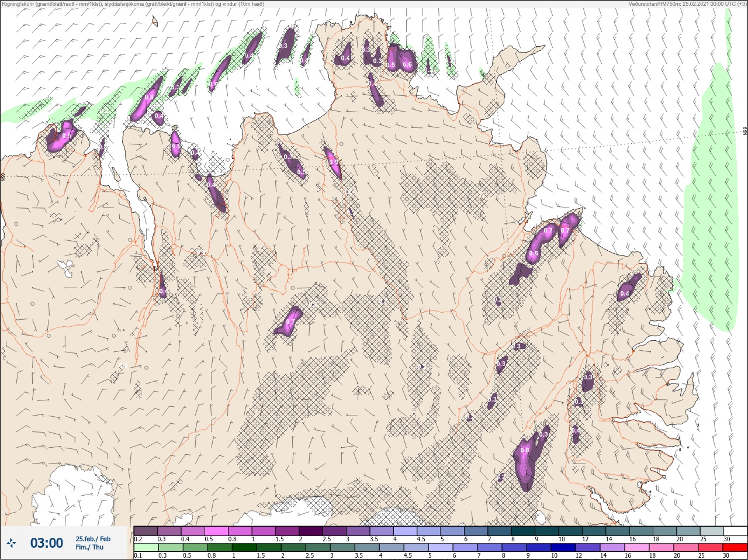Pick the pale green 0.1 swatch on the rain scale
This screenshot has height=560, width=748.
pyautogui.click(x=146, y=547)
